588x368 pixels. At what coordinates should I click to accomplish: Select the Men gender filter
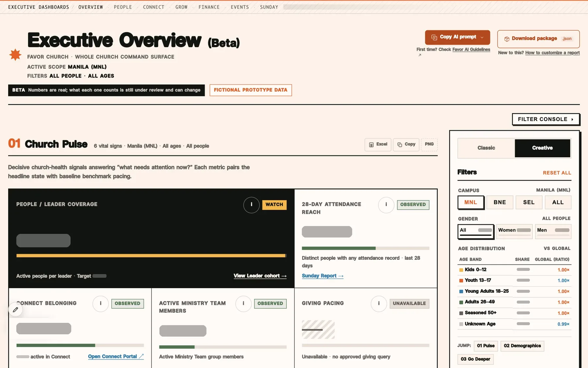coord(553,231)
